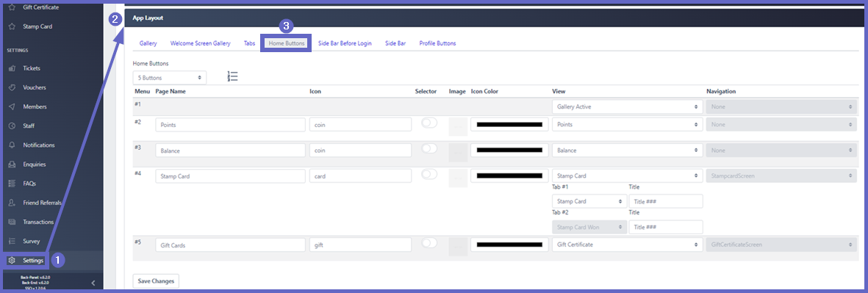Open the Points view dropdown
The image size is (868, 293).
627,125
